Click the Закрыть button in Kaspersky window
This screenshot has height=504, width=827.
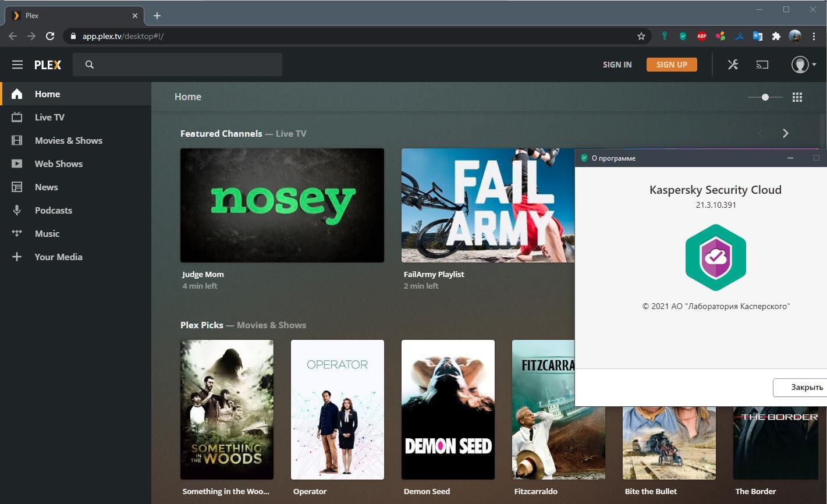click(801, 387)
